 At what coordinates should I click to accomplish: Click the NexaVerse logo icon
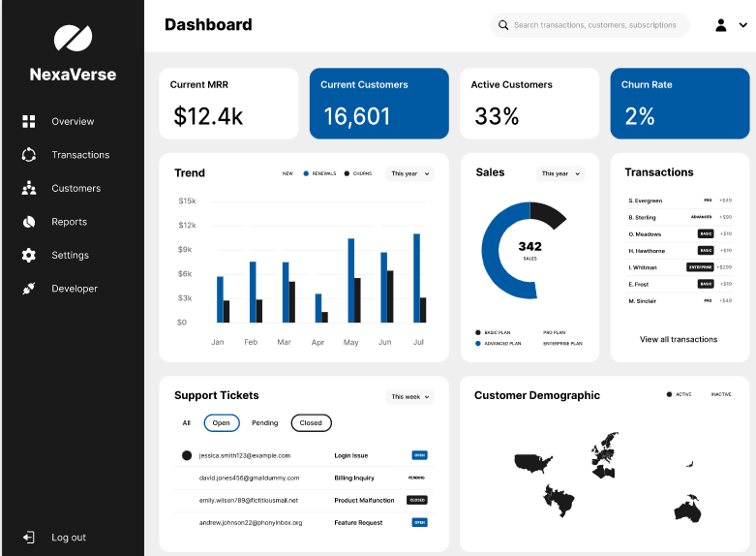point(73,38)
